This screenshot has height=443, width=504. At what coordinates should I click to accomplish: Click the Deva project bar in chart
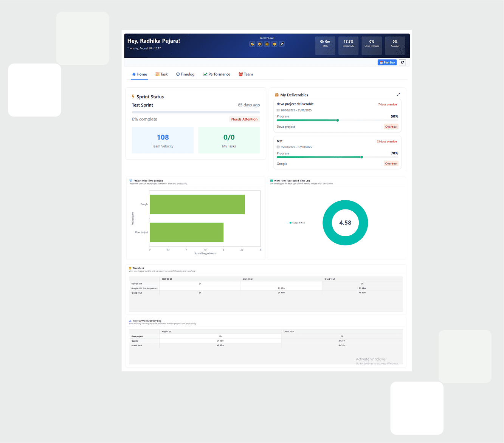pyautogui.click(x=187, y=232)
